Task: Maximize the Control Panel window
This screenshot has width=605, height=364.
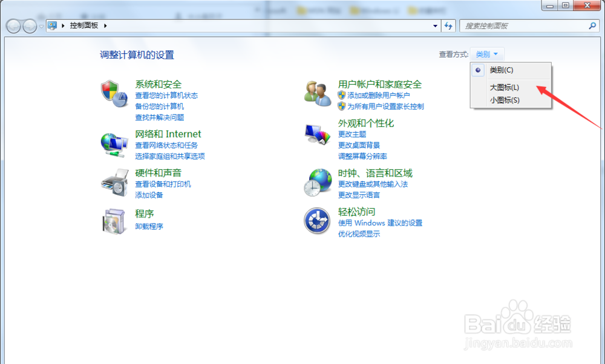Action: 565,5
